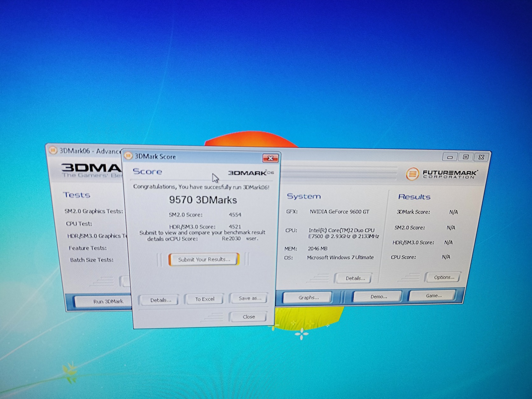Dismiss the Score dialog with Close button

[x=248, y=317]
